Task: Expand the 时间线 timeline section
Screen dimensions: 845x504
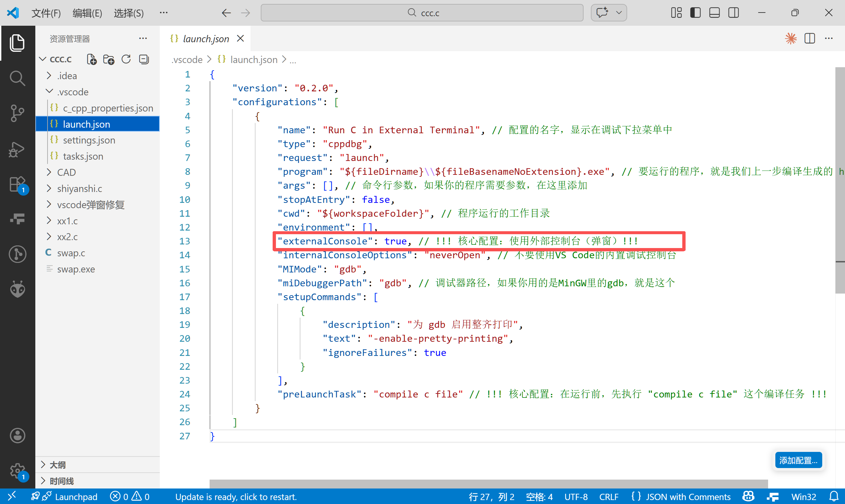Action: pos(97,481)
